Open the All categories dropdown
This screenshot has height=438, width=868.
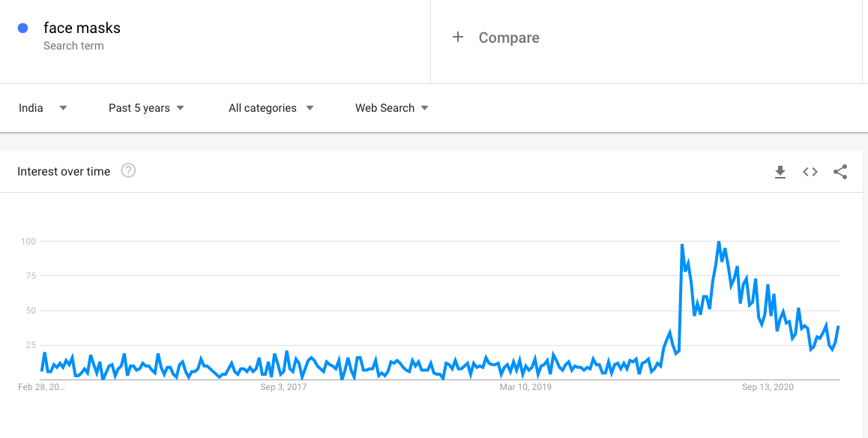tap(271, 108)
